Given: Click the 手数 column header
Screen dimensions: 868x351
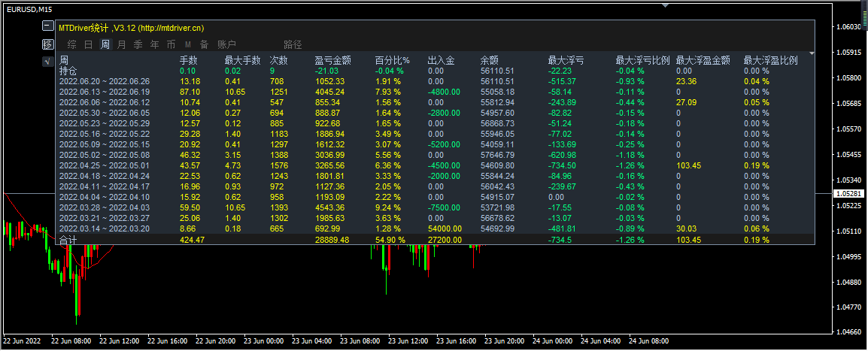Looking at the screenshot, I should pos(189,61).
